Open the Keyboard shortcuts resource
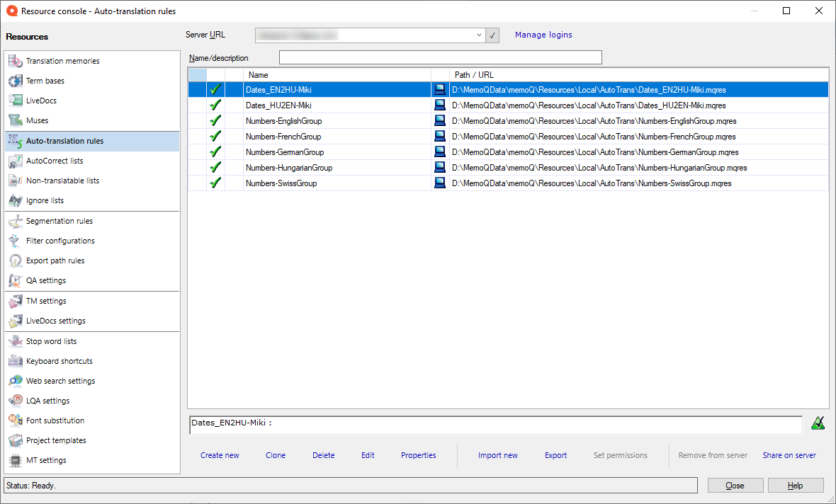This screenshot has height=504, width=836. click(58, 361)
